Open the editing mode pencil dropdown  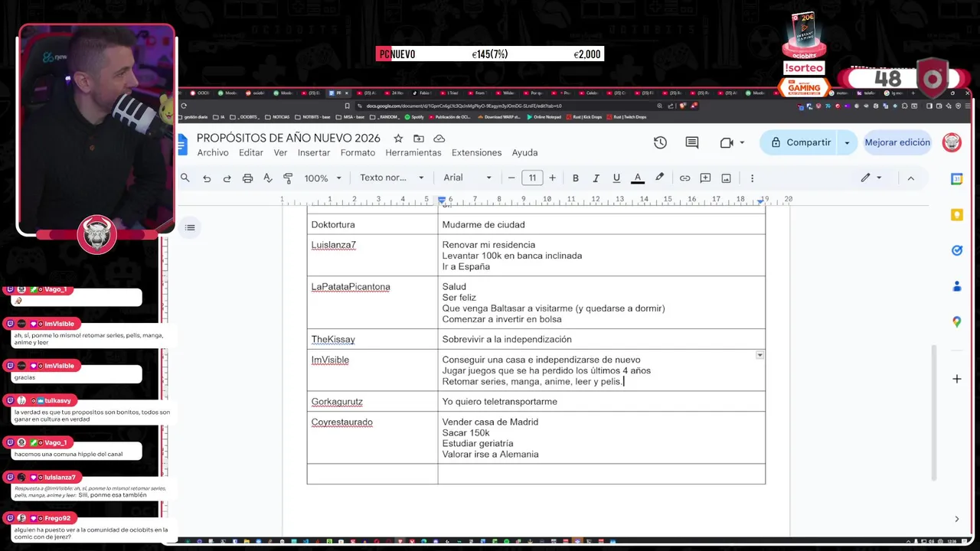[x=871, y=178]
